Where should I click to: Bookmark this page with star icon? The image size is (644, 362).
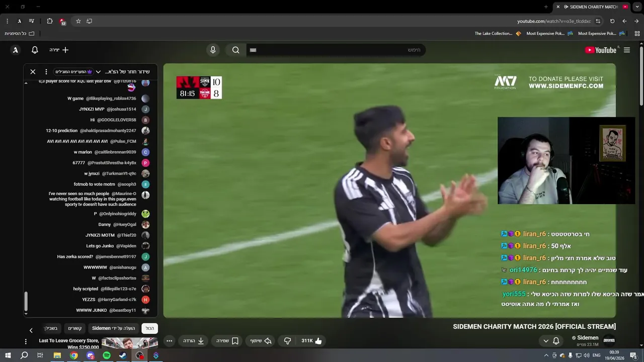coord(78,21)
